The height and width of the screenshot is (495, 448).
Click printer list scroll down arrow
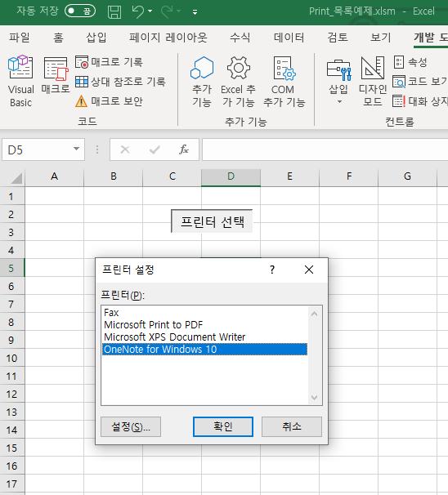pyautogui.click(x=315, y=398)
